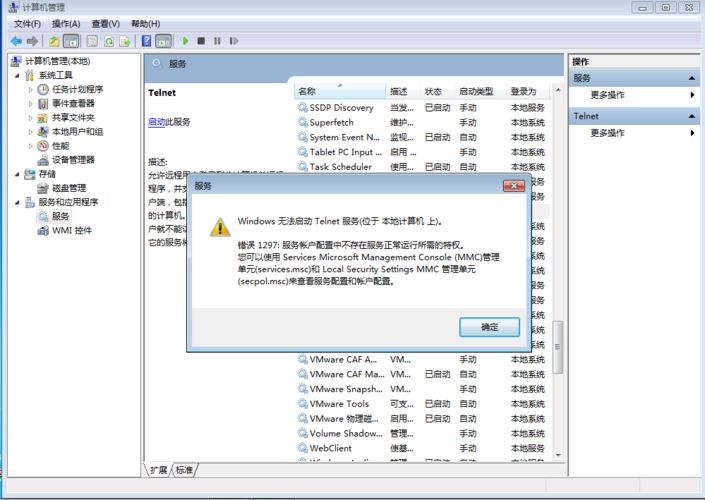Select the WebClient service row
The height and width of the screenshot is (500, 705).
pyautogui.click(x=423, y=448)
